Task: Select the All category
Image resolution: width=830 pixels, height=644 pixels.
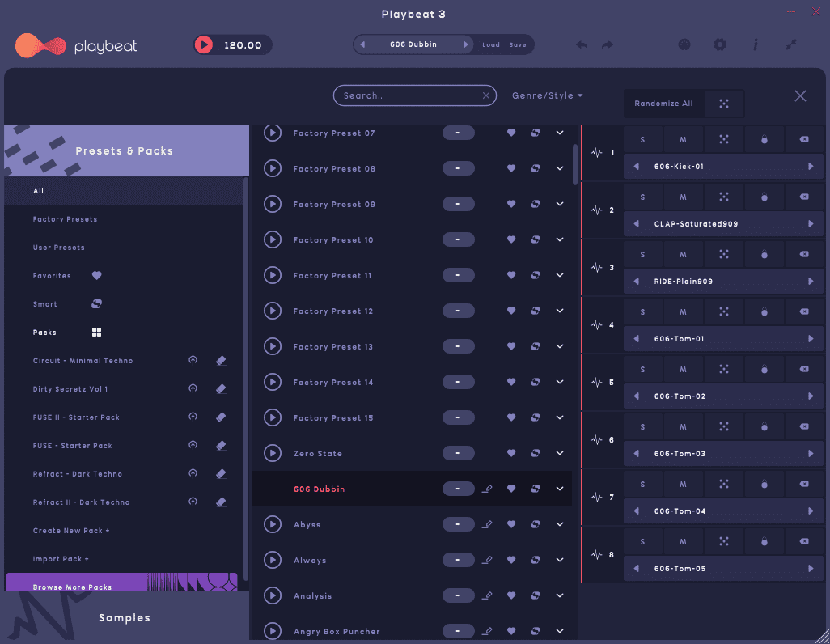Action: pos(123,191)
